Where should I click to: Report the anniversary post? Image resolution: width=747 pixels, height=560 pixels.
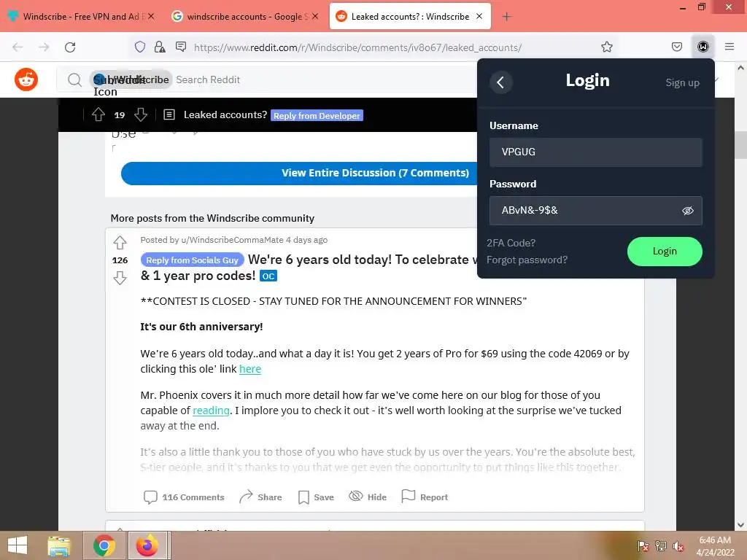[x=425, y=497]
